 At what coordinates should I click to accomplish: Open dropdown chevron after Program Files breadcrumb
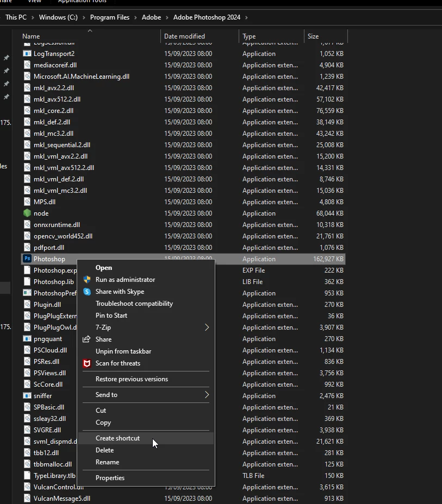pyautogui.click(x=135, y=17)
